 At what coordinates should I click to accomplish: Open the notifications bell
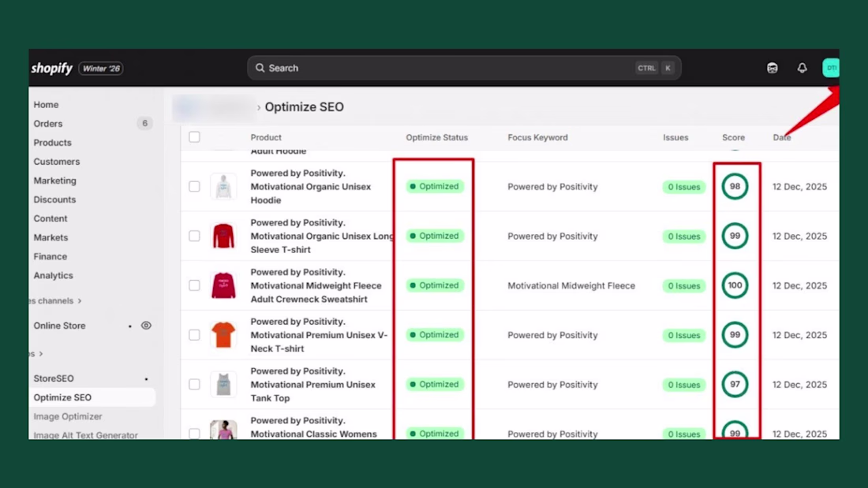click(803, 68)
